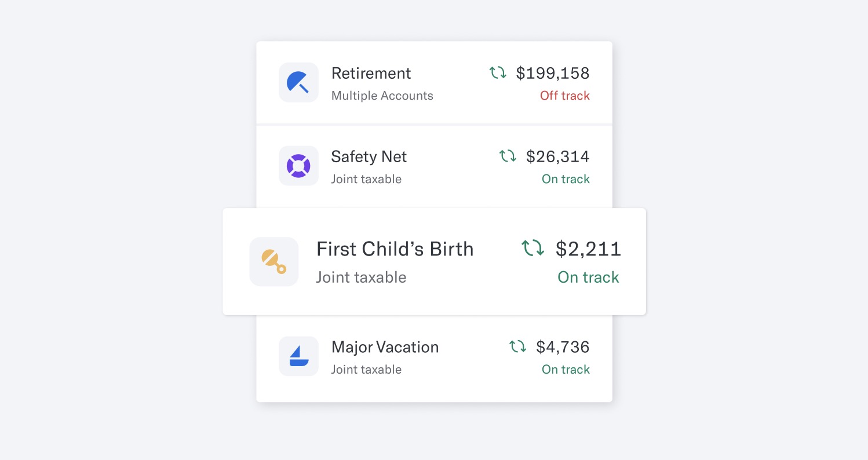Open the Safety Net goal title
Image resolution: width=868 pixels, height=460 pixels.
(x=369, y=156)
